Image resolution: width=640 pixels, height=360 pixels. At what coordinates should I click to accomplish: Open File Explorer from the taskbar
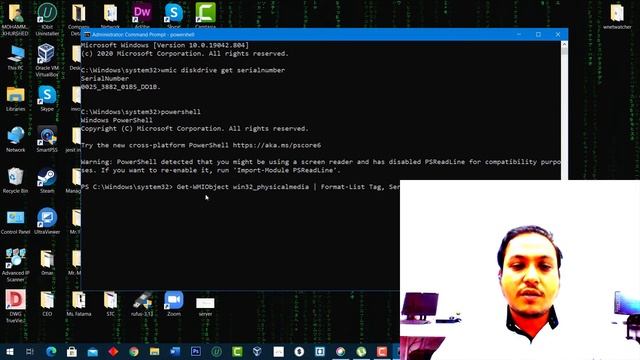coord(154,351)
